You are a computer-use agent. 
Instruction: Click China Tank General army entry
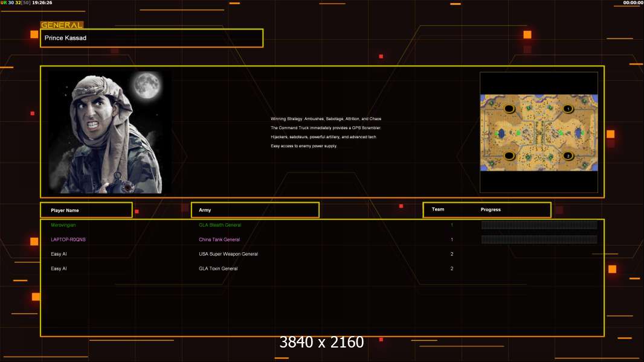(x=219, y=240)
